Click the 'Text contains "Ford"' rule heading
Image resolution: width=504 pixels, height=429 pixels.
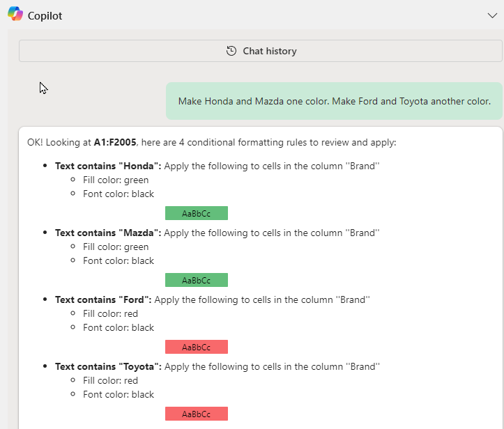pyautogui.click(x=103, y=299)
